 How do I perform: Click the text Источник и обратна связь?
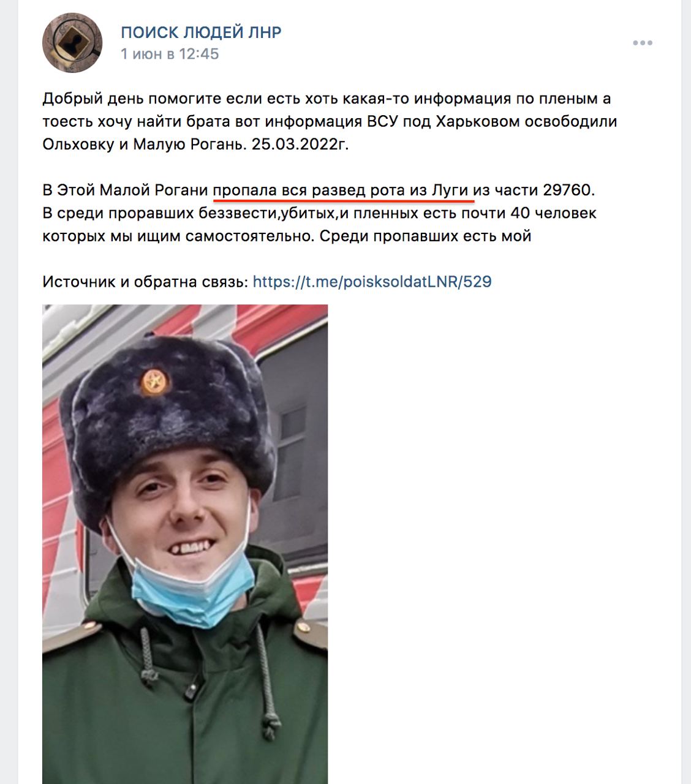click(145, 282)
